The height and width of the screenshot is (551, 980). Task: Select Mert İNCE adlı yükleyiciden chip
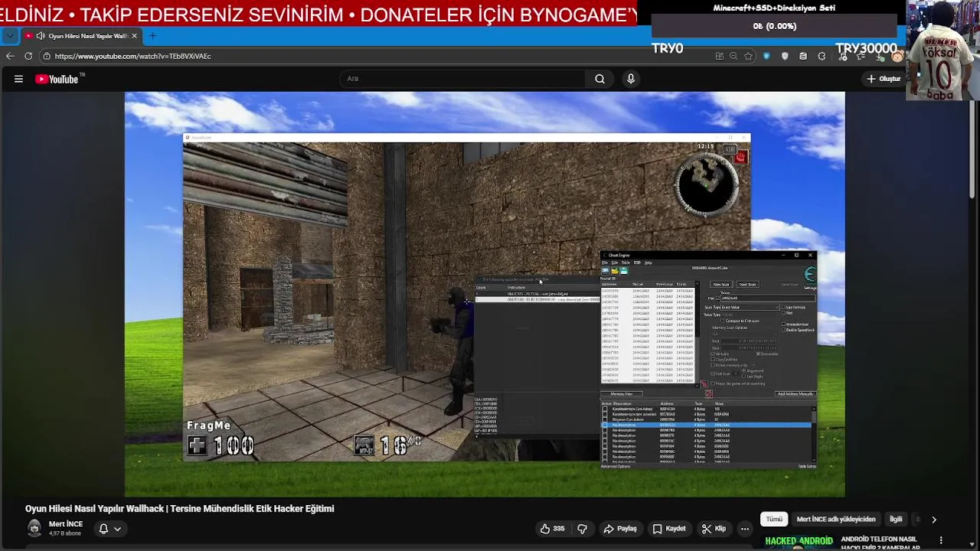click(x=836, y=519)
